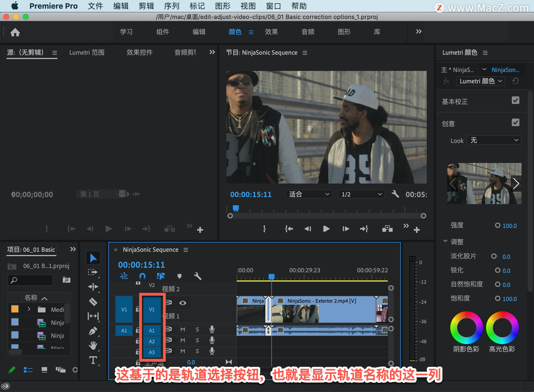
Task: Open the Look dropdown
Action: point(494,140)
